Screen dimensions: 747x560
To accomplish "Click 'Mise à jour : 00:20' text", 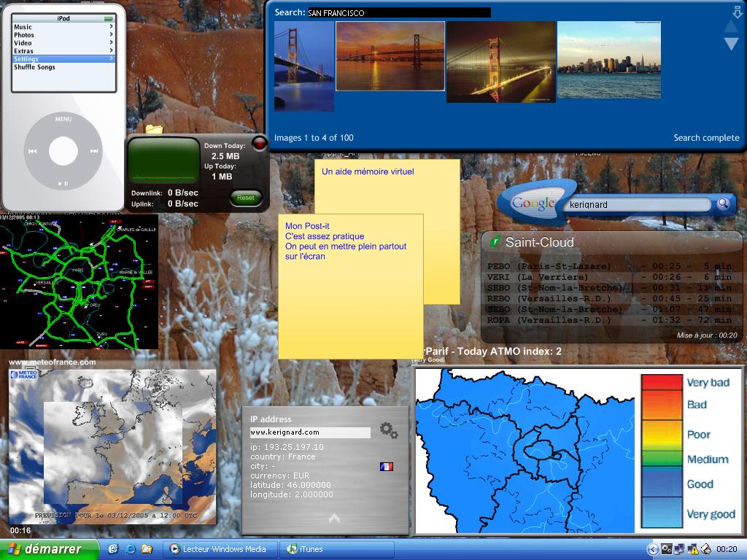I will coord(707,335).
